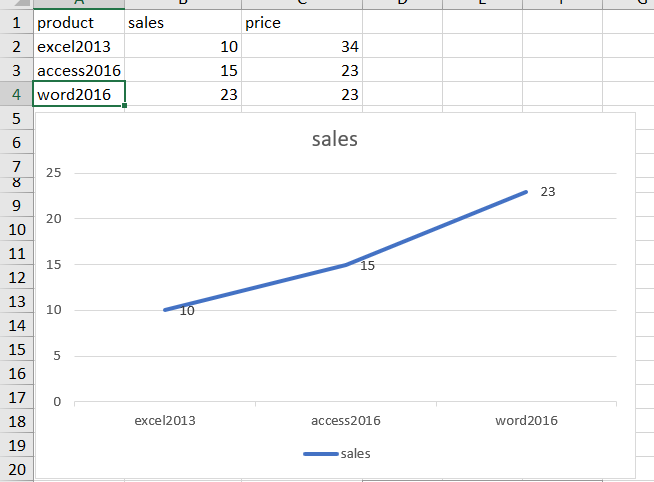
Task: Select sales value 10 in row 2
Action: [183, 46]
